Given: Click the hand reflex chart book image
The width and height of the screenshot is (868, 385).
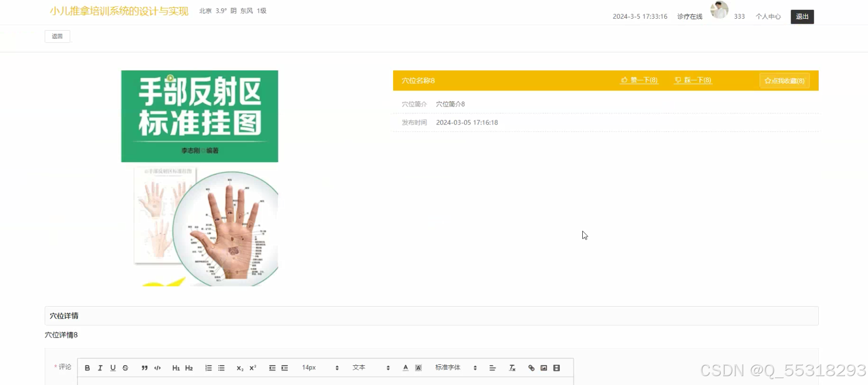Looking at the screenshot, I should [x=200, y=178].
